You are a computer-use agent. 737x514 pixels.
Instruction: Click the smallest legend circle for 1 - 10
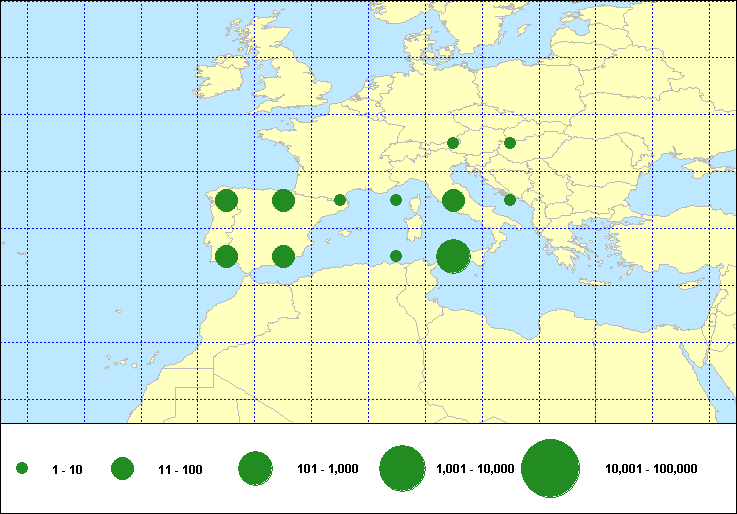22,469
